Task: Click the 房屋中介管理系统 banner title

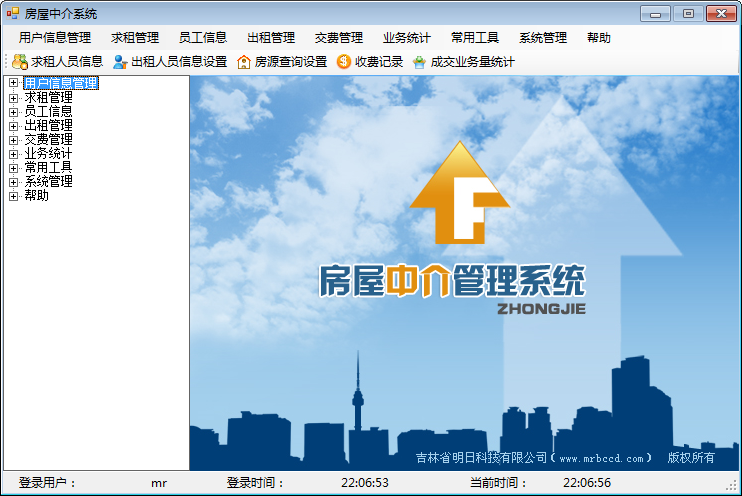Action: [x=452, y=281]
